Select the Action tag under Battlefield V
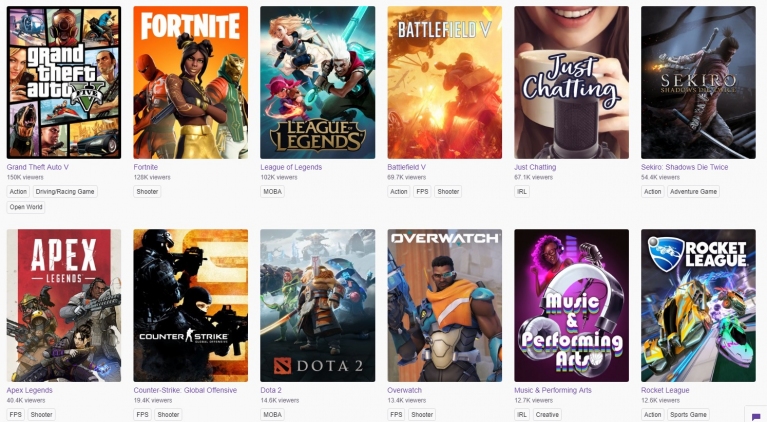 [399, 192]
